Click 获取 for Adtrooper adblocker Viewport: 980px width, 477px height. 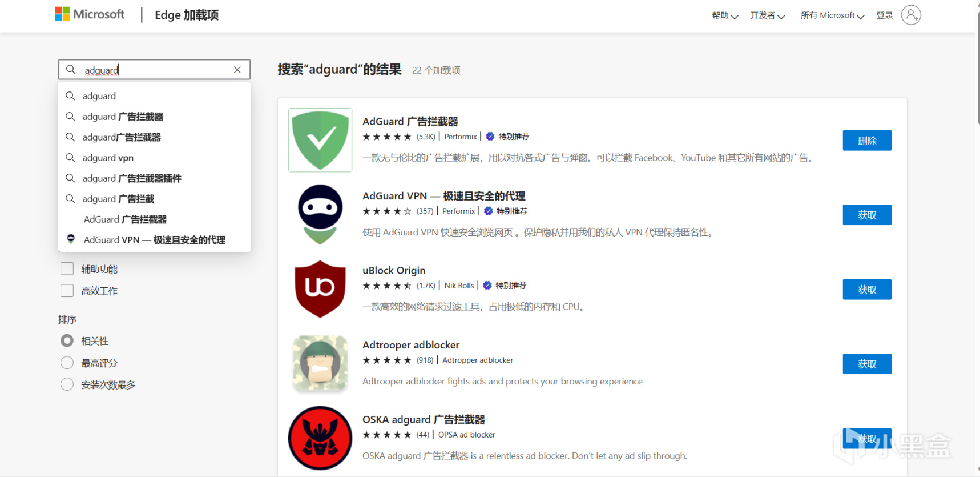867,364
